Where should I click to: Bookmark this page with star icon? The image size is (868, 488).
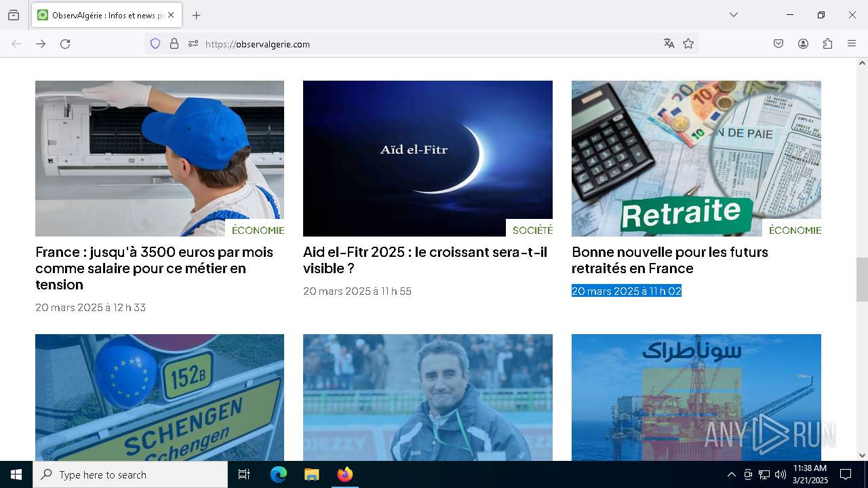688,43
